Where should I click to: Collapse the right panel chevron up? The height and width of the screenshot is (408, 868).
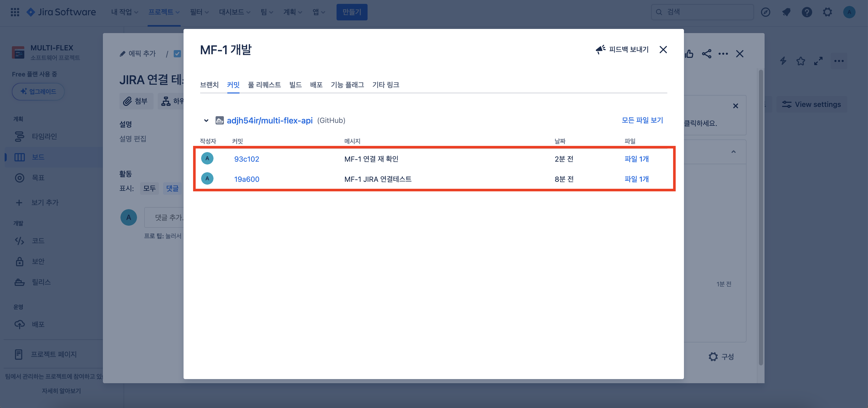[733, 152]
